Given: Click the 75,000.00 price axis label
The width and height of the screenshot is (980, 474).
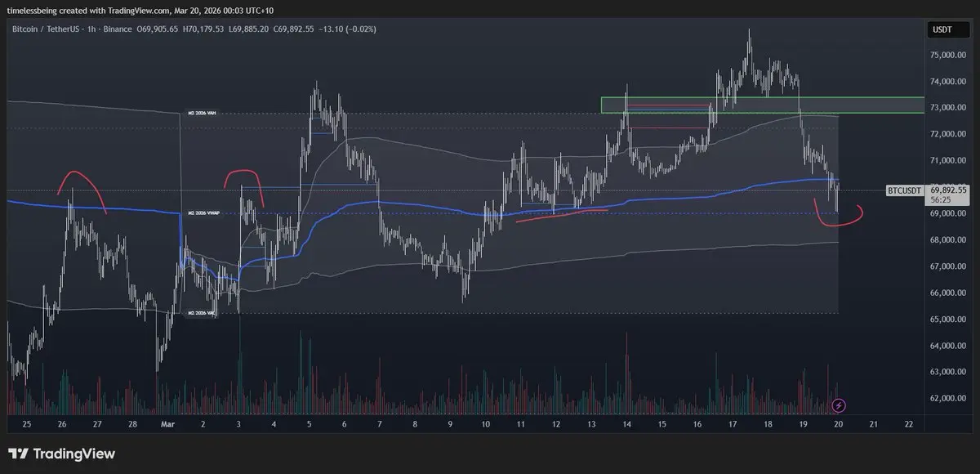Looking at the screenshot, I should click(x=948, y=55).
